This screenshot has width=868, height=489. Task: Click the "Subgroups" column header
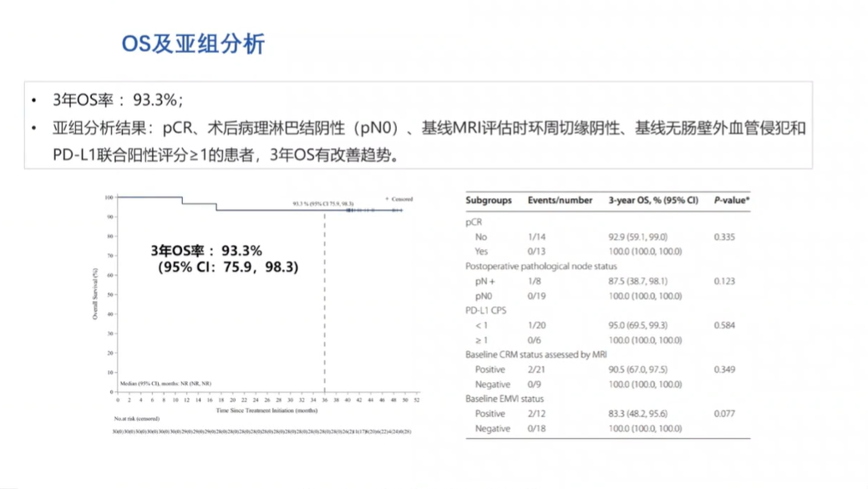(489, 201)
